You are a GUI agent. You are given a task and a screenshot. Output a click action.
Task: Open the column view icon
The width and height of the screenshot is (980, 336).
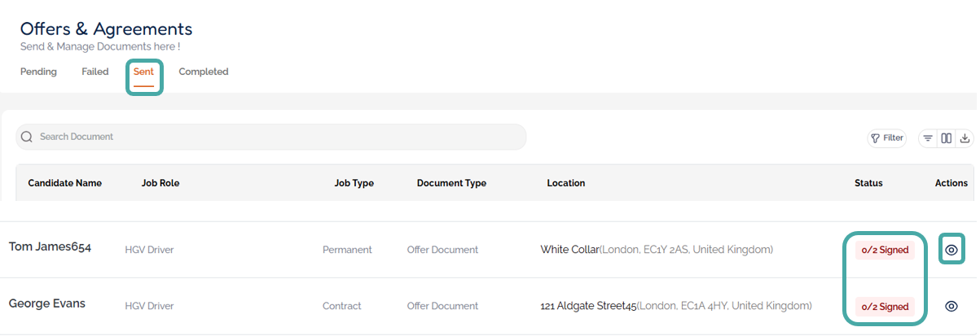(947, 138)
